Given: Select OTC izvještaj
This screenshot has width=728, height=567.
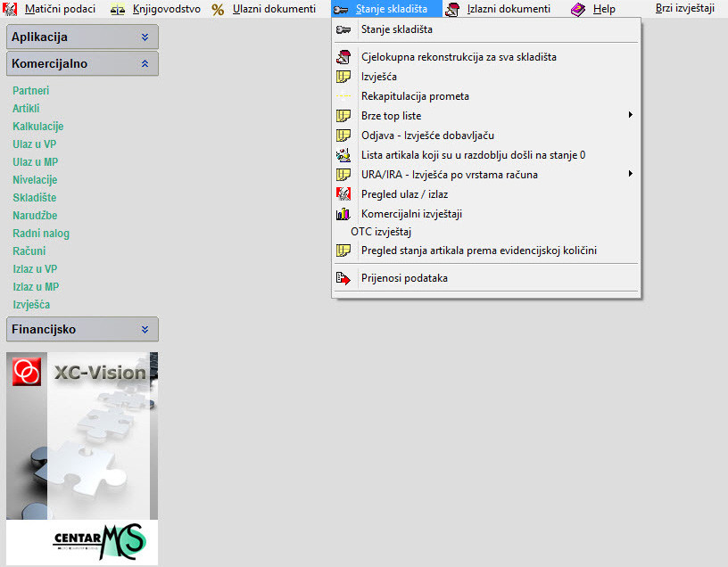Looking at the screenshot, I should click(x=486, y=232).
